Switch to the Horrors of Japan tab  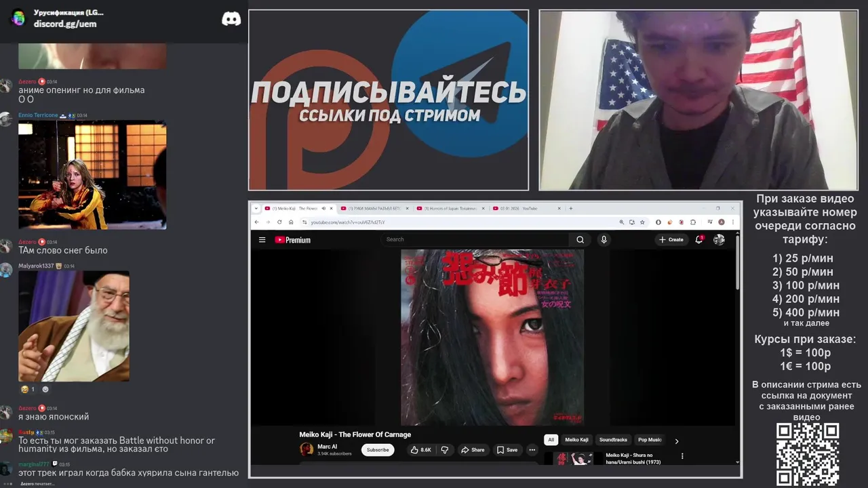tap(451, 208)
